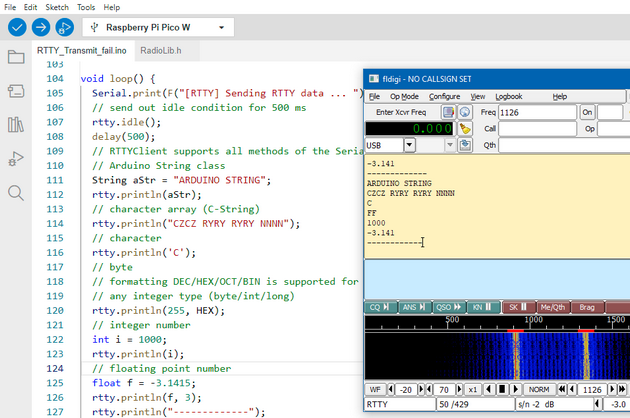Click the fast-decrease double-left arrow by 1126
Screen dimensions: 630x418
pos(562,389)
